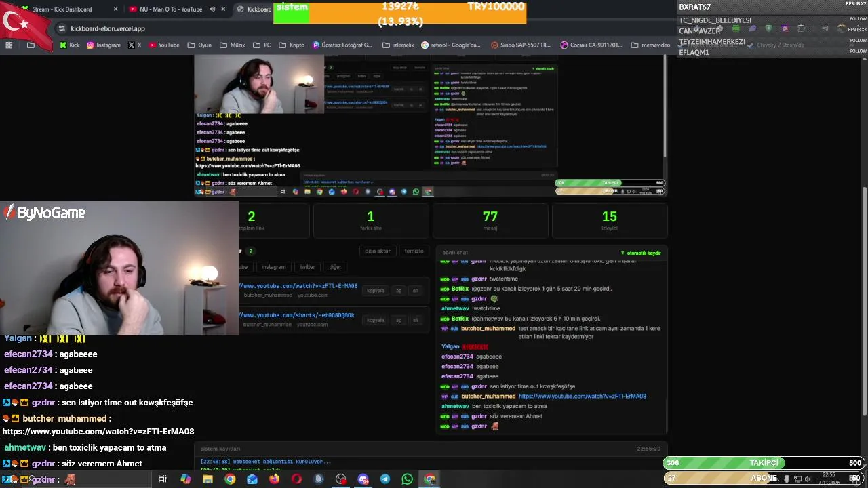Expand the Kripto bookmark folder

click(x=292, y=45)
